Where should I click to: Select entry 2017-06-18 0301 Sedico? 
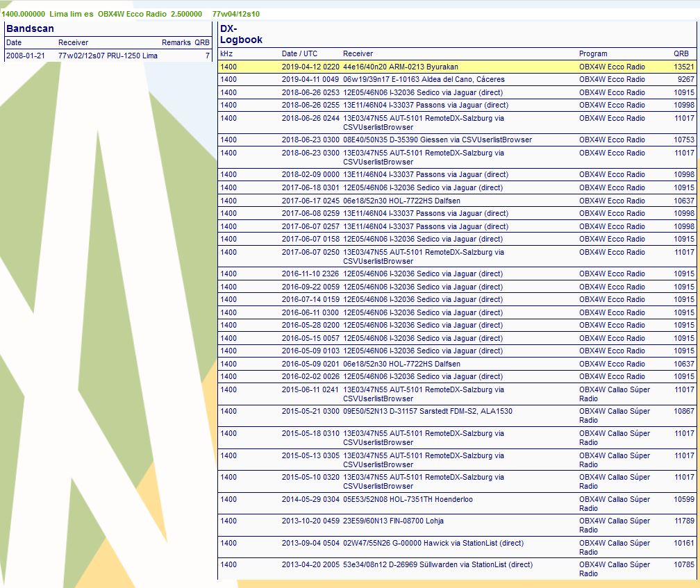click(x=457, y=187)
